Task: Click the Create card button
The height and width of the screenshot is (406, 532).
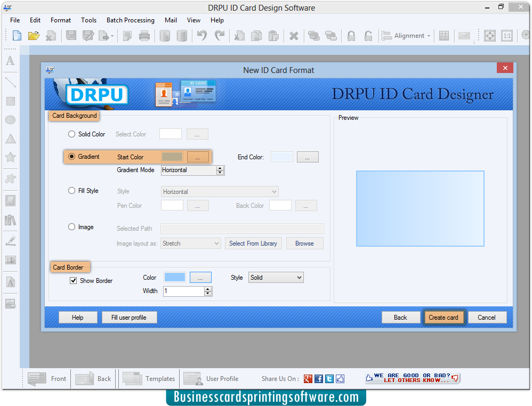Action: tap(444, 318)
